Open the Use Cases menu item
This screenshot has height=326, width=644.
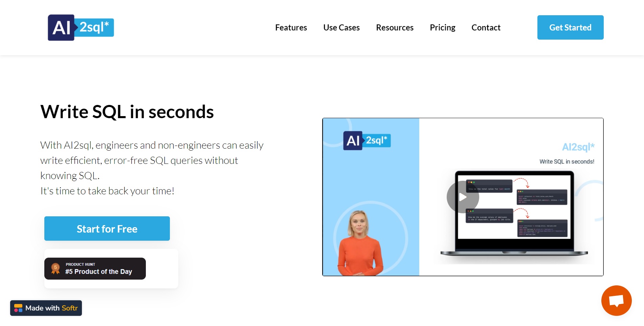click(x=341, y=27)
